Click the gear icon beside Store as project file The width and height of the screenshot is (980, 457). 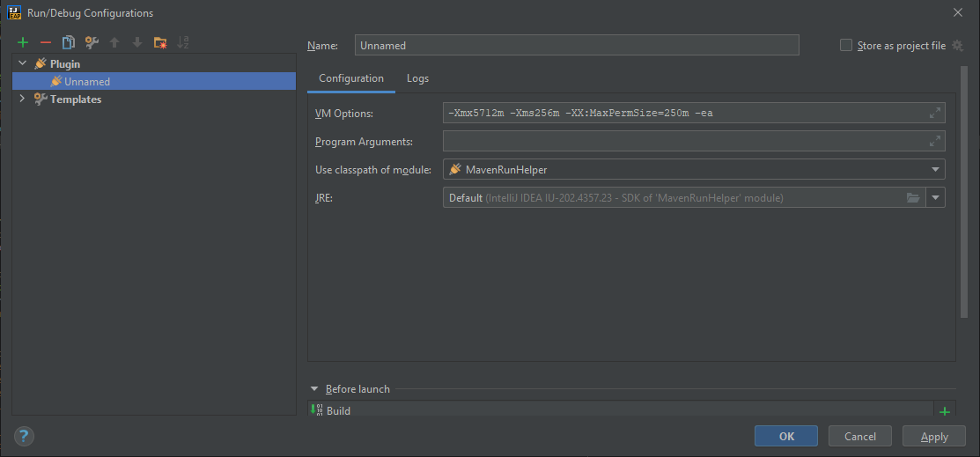pyautogui.click(x=957, y=45)
